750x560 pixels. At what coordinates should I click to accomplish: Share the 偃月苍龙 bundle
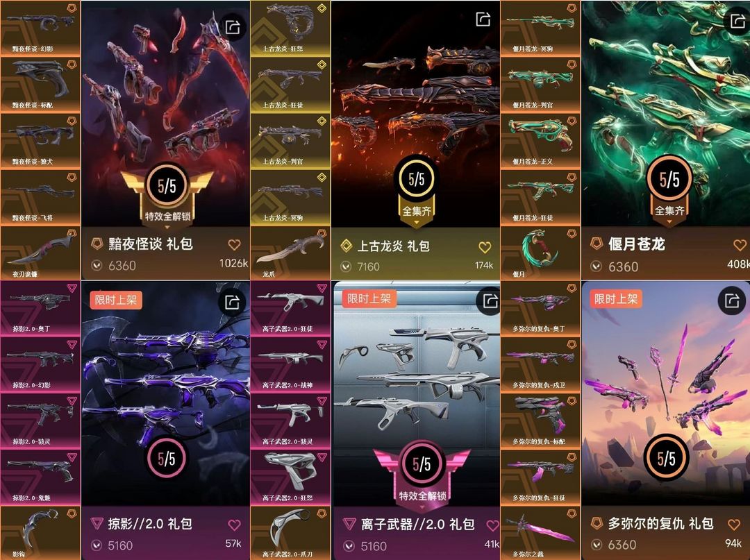737,21
